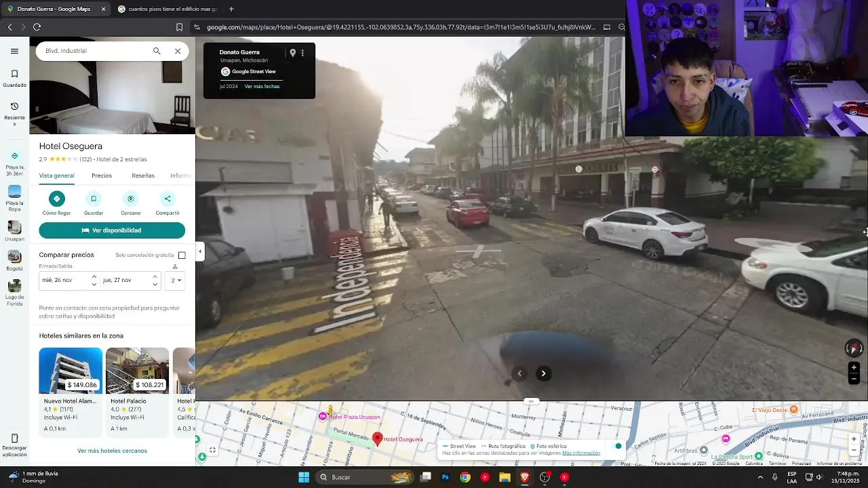868x488 pixels.
Task: Go to the previous Street View image arrow
Action: pos(519,373)
